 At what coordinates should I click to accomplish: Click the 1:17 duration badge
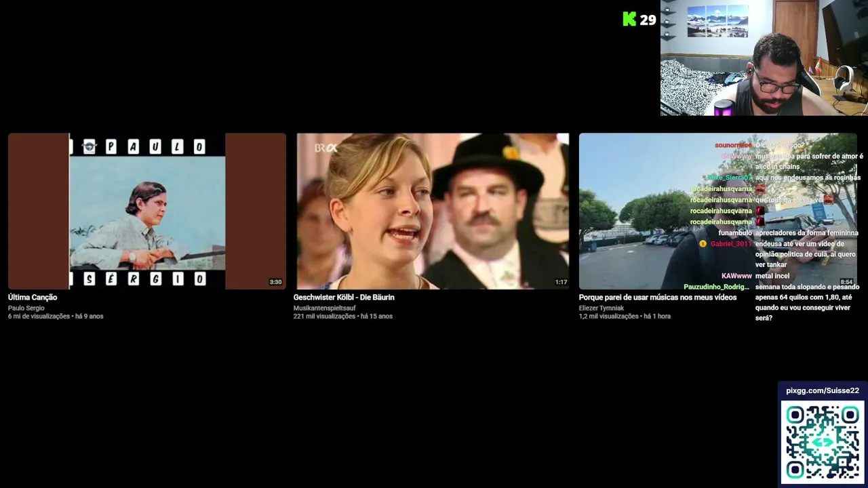click(561, 282)
